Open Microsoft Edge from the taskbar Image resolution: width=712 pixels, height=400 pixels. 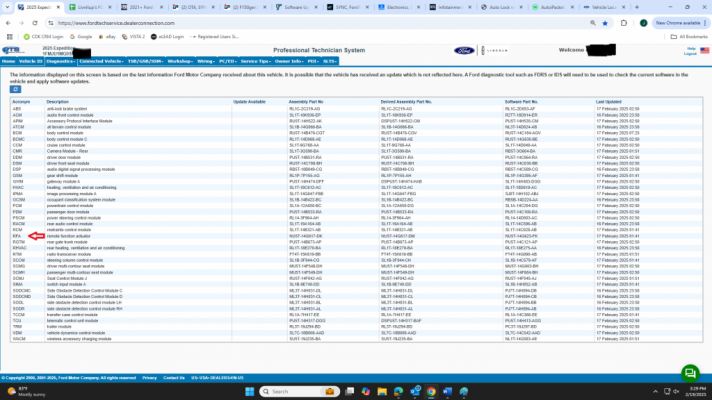[398, 391]
